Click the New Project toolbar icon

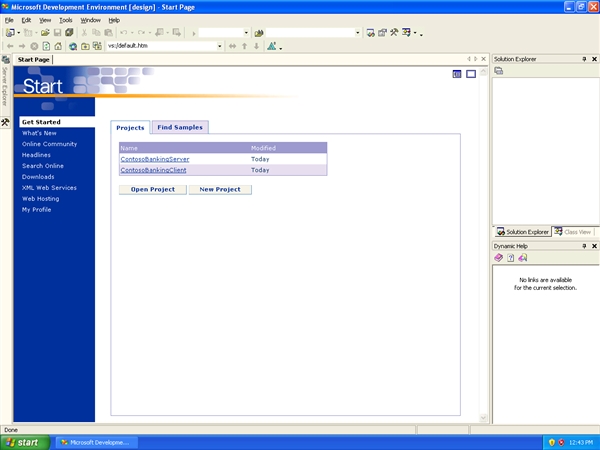10,33
